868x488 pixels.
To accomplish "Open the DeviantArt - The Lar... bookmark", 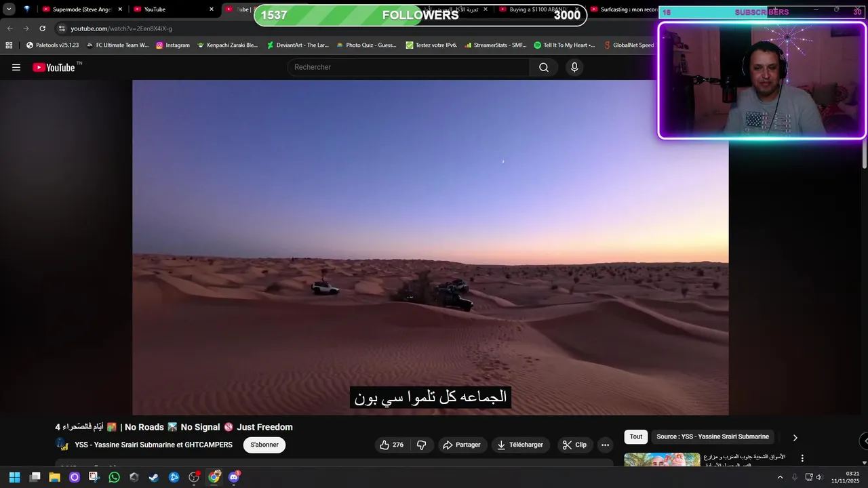I will tap(297, 45).
